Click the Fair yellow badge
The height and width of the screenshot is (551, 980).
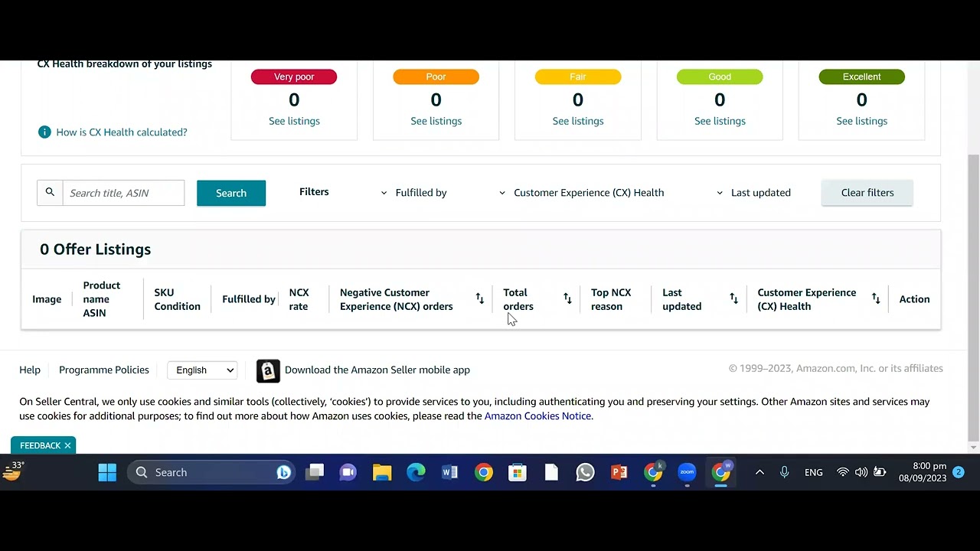click(578, 77)
